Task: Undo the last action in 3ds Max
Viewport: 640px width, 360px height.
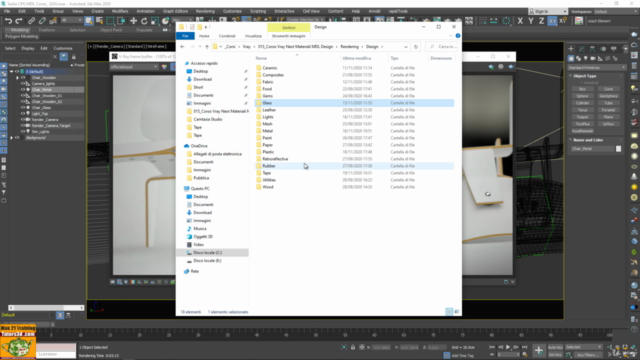Action: [8, 21]
